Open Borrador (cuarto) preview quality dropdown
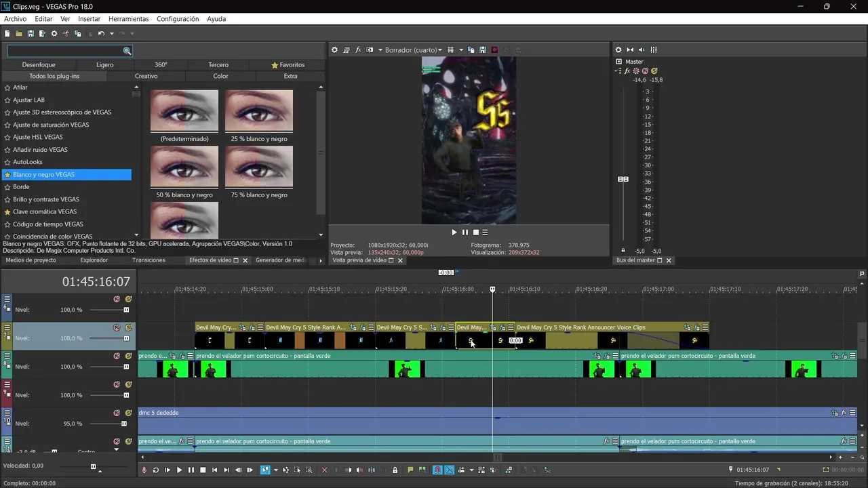 coord(413,49)
